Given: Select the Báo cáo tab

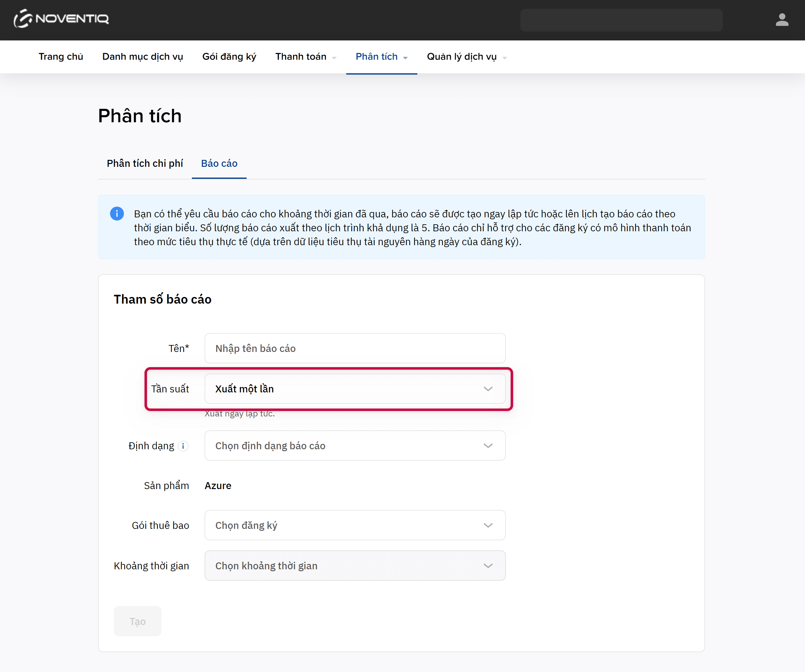Looking at the screenshot, I should pos(219,164).
